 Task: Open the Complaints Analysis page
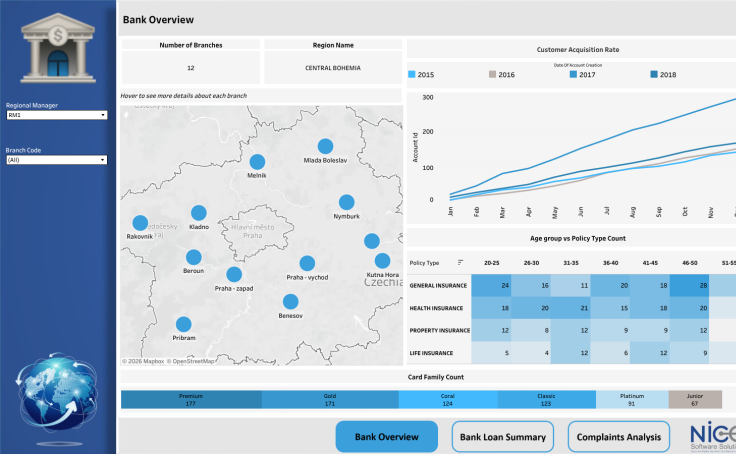(x=618, y=437)
